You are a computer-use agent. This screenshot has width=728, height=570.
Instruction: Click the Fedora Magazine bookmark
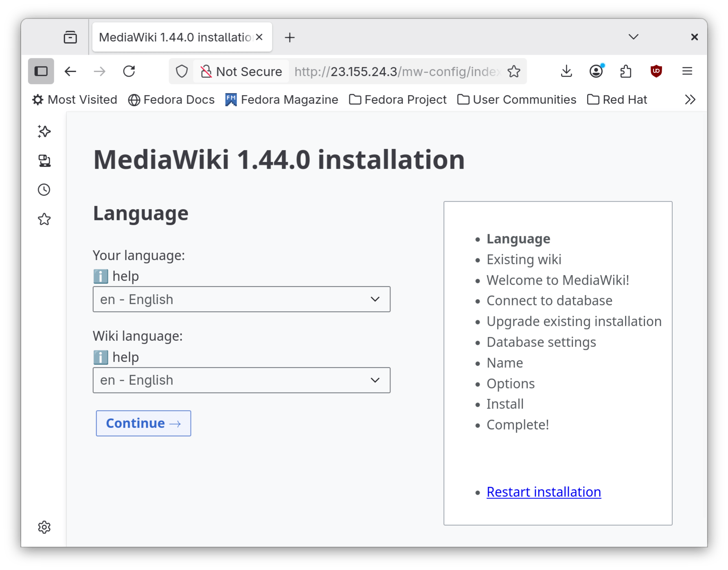click(x=282, y=99)
